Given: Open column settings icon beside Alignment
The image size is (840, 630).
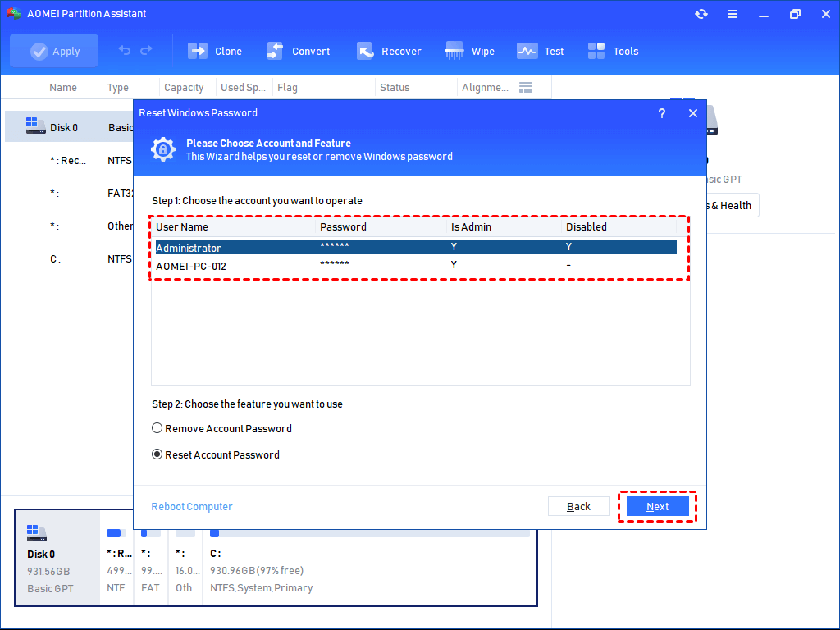Looking at the screenshot, I should tap(527, 88).
